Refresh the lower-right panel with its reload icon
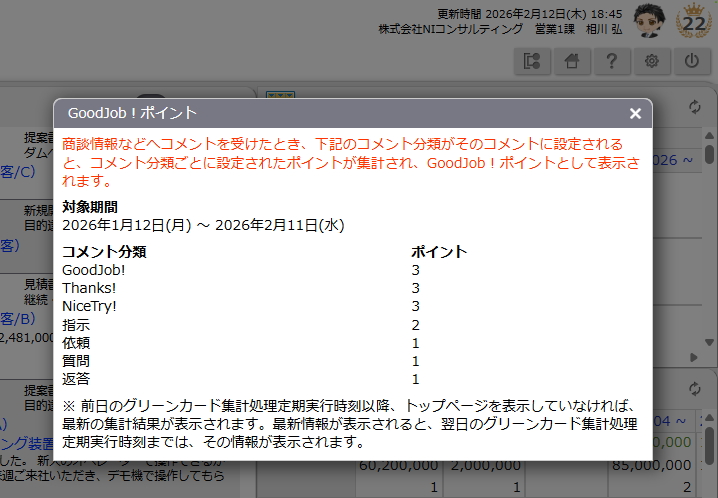 click(695, 389)
